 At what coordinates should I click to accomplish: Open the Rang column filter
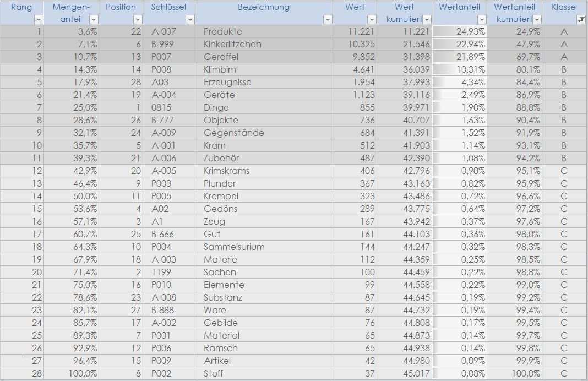click(x=39, y=20)
